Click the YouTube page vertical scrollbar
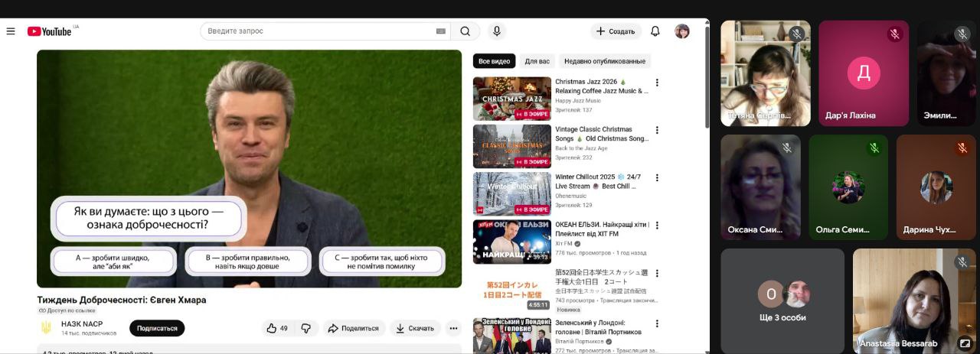980x354 pixels. click(706, 76)
